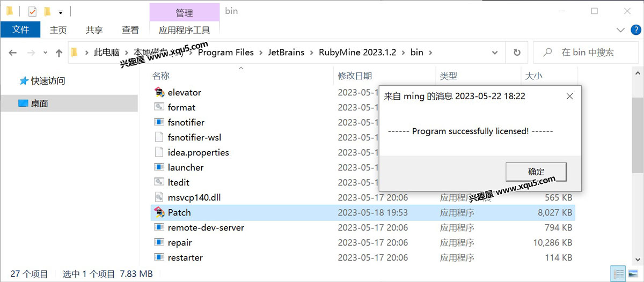Click the refresh button in address bar
Screen dimensions: 644x282
[517, 53]
